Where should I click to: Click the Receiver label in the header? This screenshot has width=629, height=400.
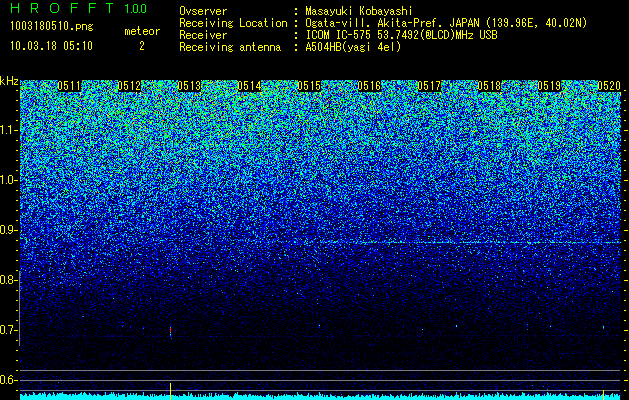click(x=203, y=35)
